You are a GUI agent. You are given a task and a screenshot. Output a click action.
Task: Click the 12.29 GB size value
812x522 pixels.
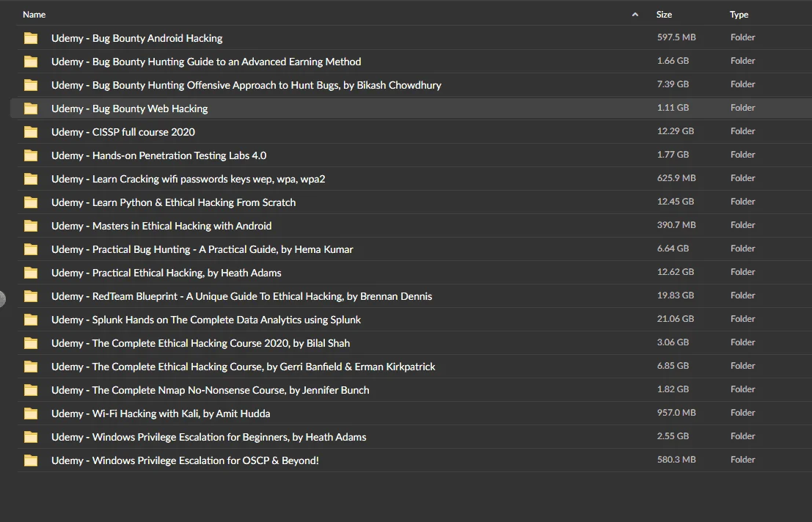click(676, 131)
